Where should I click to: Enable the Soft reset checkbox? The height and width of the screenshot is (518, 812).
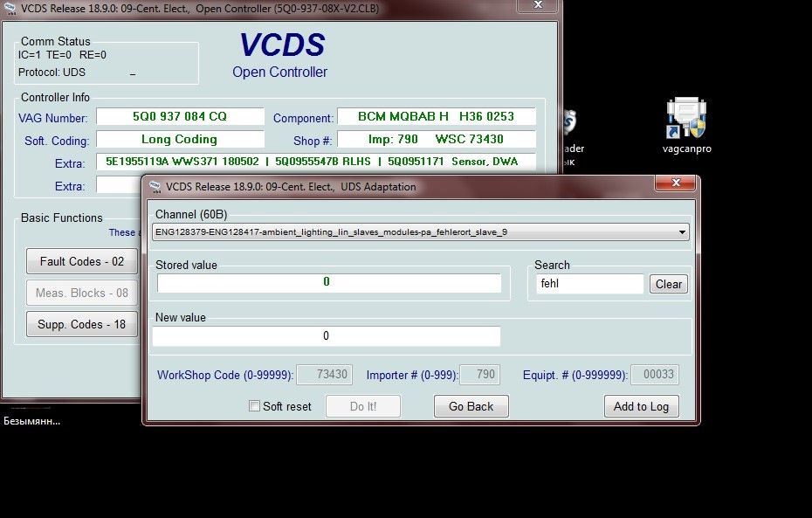254,406
